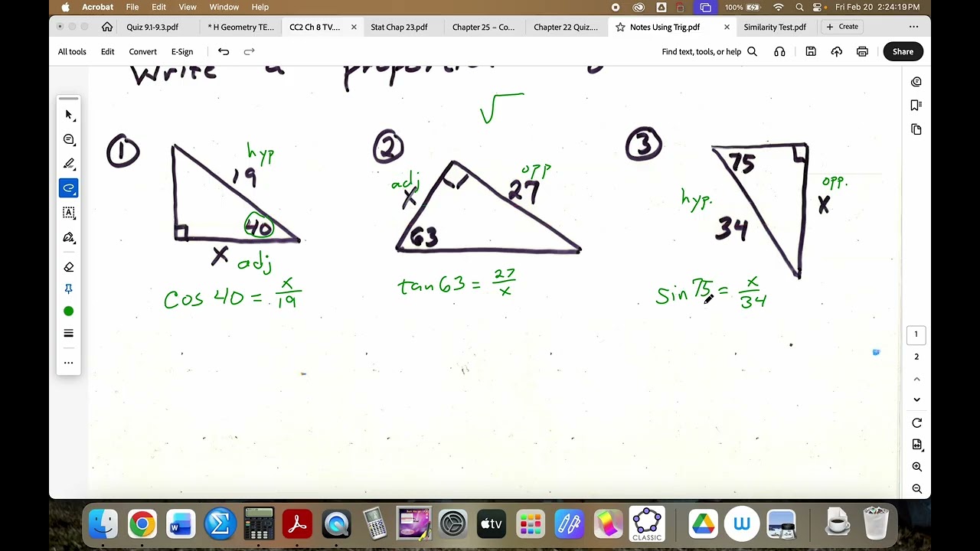
Task: Open the Apple menu
Action: (65, 7)
